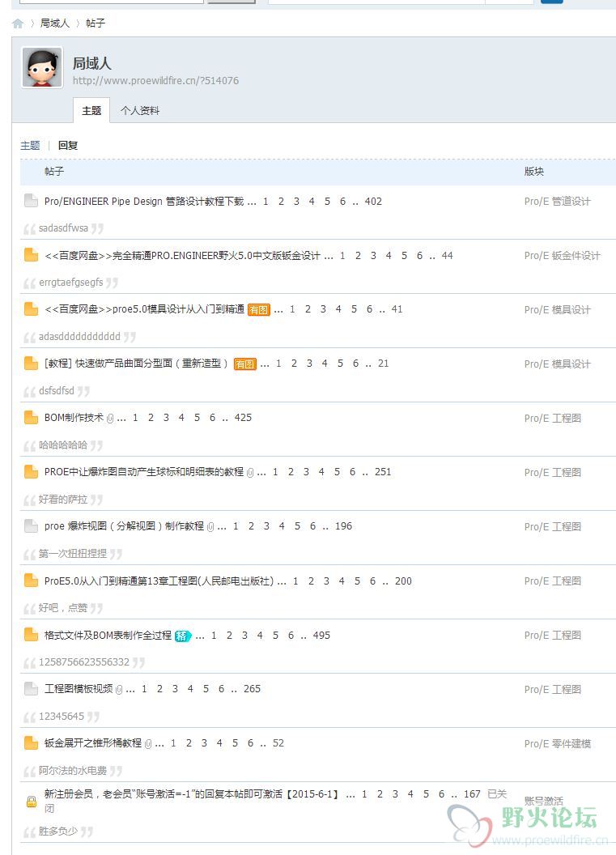616x855 pixels.
Task: Open Pro/E 零件建模 board link
Action: click(x=557, y=743)
